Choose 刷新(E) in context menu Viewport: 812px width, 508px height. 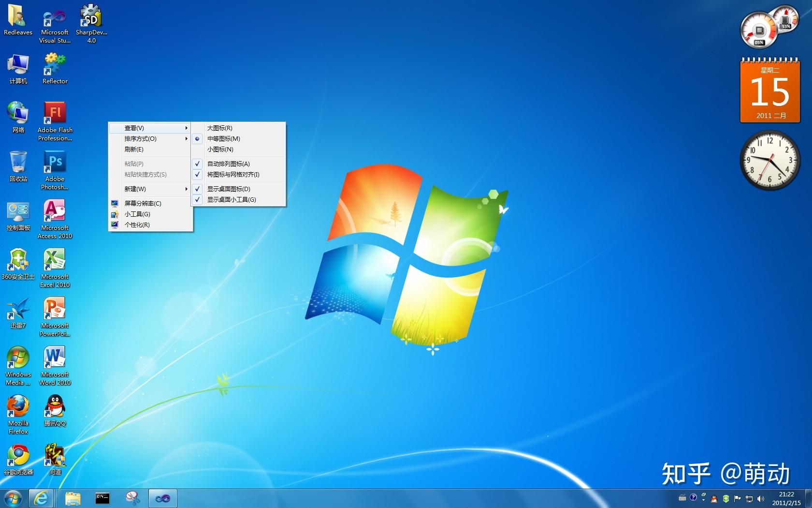[150, 149]
